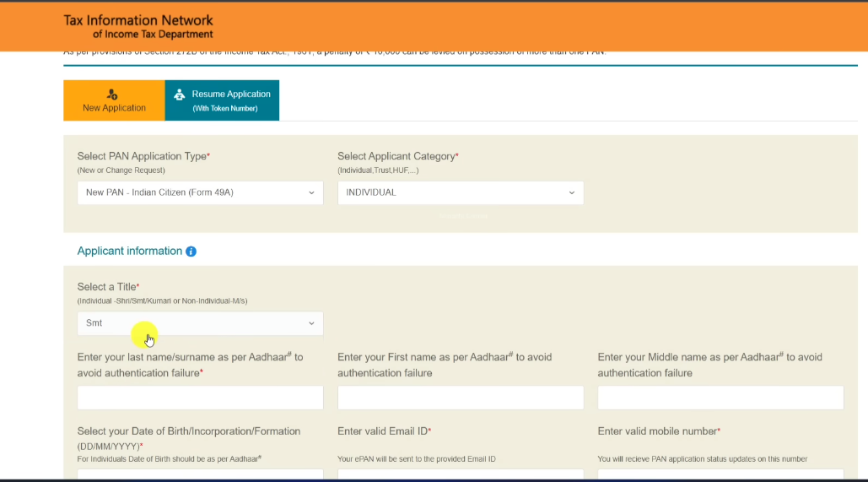This screenshot has height=482, width=868.
Task: Click the mobile number input box
Action: 720,475
